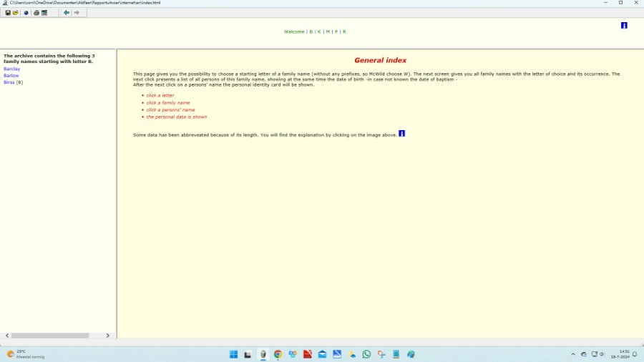
Task: Click the blue info icon at top right
Action: [x=624, y=26]
